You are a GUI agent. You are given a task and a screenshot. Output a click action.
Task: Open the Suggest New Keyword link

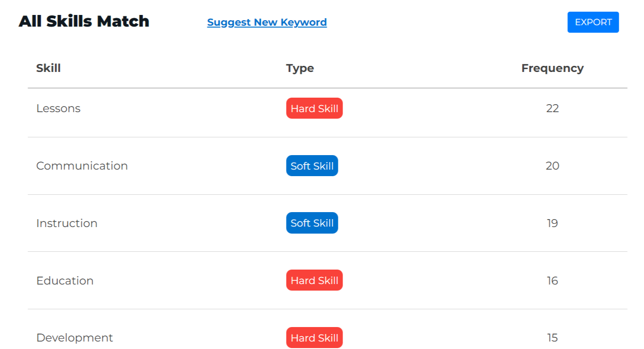click(x=267, y=22)
